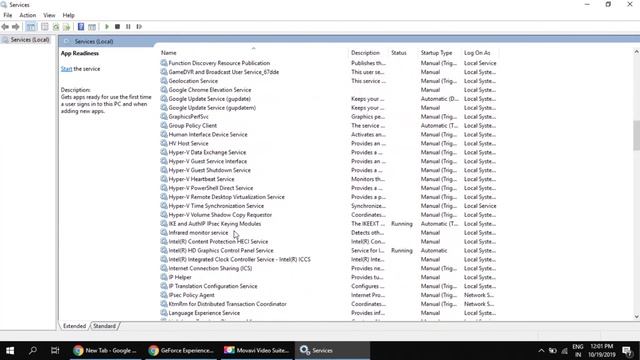Image resolution: width=640 pixels, height=360 pixels.
Task: Click the scroll-up arrow of services list
Action: pyautogui.click(x=636, y=52)
